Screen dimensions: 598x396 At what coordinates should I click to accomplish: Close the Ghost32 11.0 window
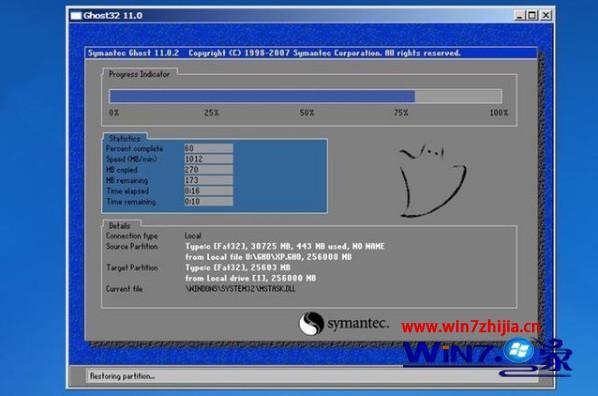(546, 15)
